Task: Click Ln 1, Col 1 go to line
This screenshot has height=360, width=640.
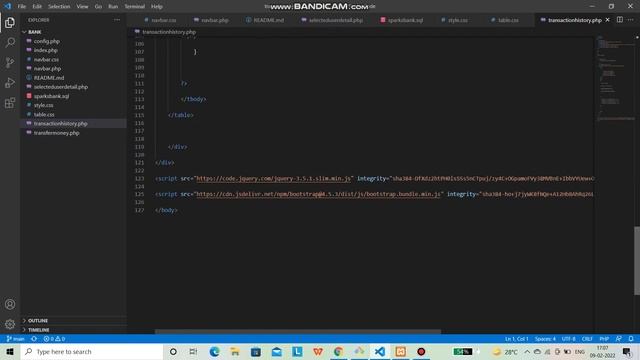Action: [516, 339]
